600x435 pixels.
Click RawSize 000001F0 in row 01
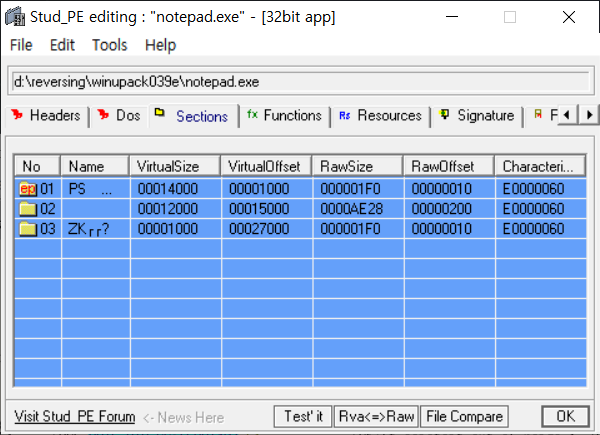[x=350, y=189]
